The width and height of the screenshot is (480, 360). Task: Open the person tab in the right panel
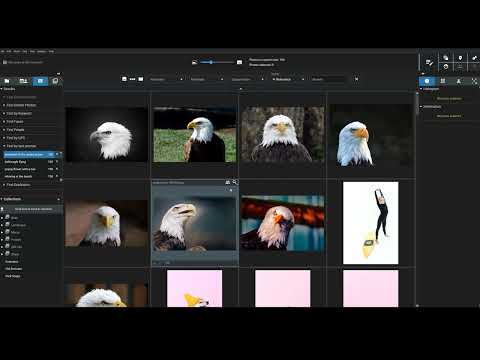click(459, 81)
